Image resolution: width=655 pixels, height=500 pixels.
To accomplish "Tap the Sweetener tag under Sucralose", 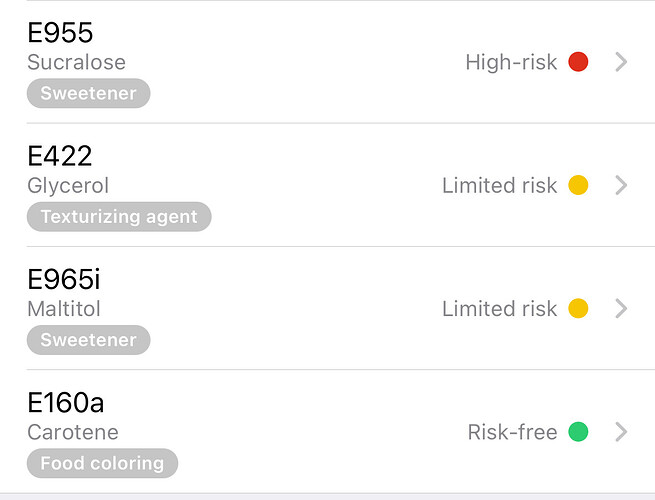I will point(88,94).
